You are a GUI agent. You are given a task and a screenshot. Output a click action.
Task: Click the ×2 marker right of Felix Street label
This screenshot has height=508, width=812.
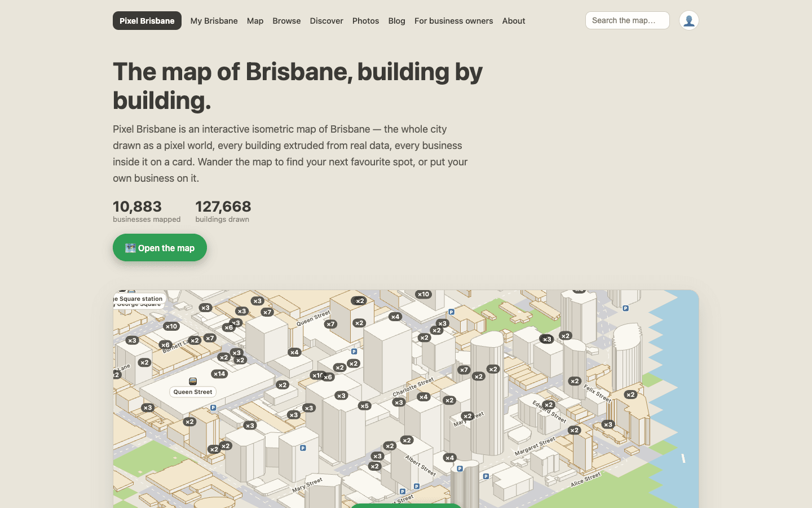630,395
